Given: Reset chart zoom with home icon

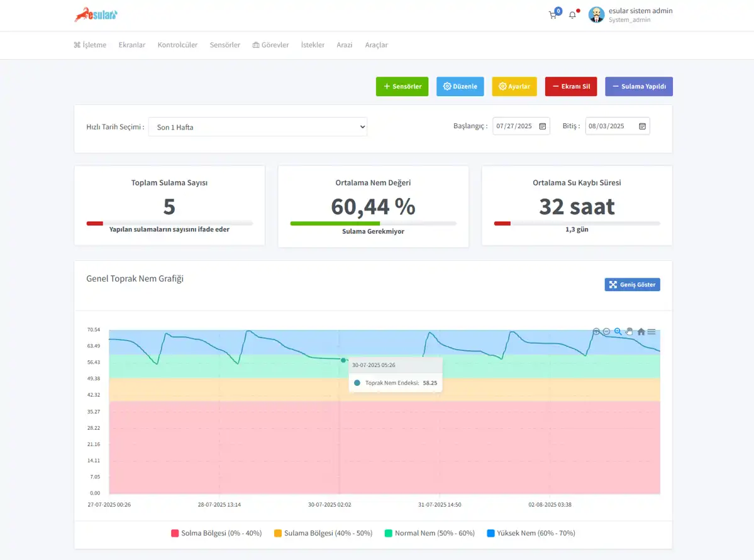Looking at the screenshot, I should pyautogui.click(x=641, y=332).
